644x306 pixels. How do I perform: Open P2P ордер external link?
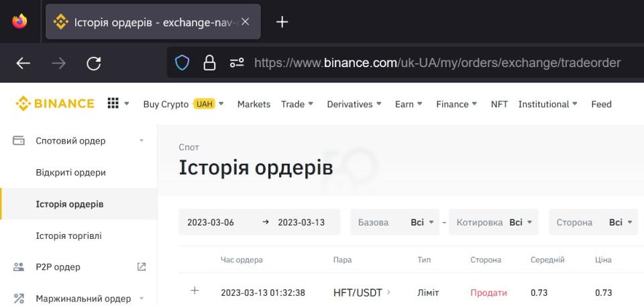[141, 267]
